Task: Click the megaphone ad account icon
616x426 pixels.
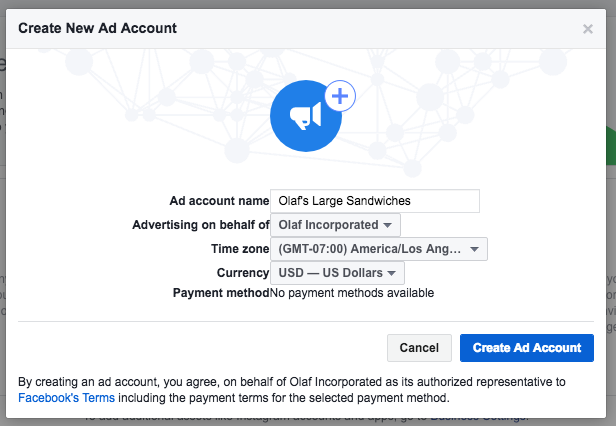Action: click(306, 116)
